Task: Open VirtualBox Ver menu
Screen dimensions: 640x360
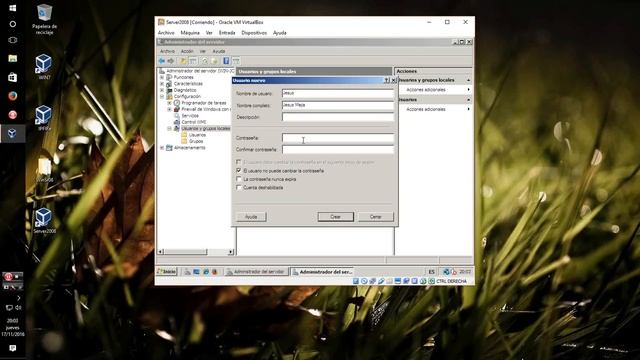Action: tap(209, 33)
